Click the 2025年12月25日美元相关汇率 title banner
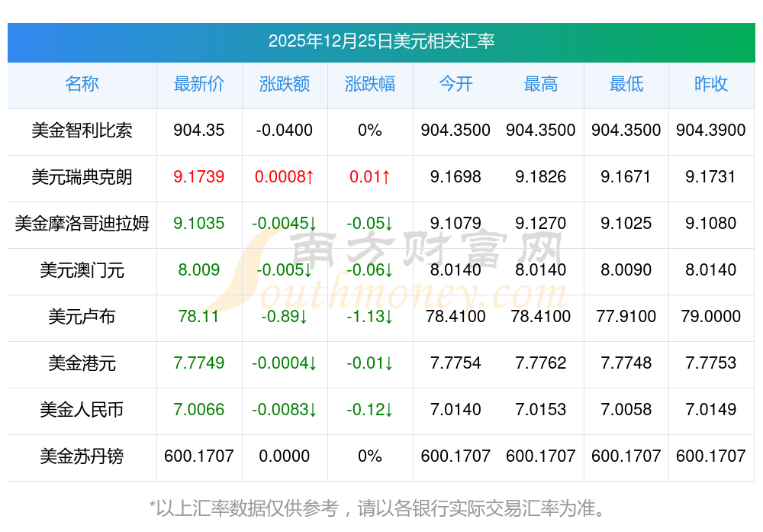 pos(381,41)
